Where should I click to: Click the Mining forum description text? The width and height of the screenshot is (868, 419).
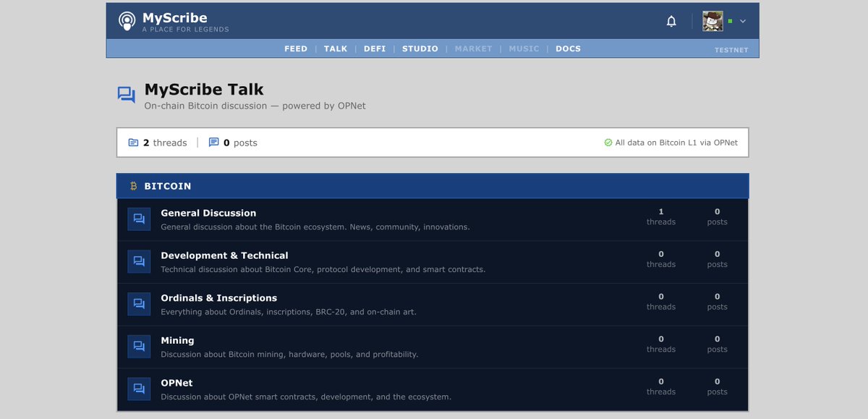point(289,355)
